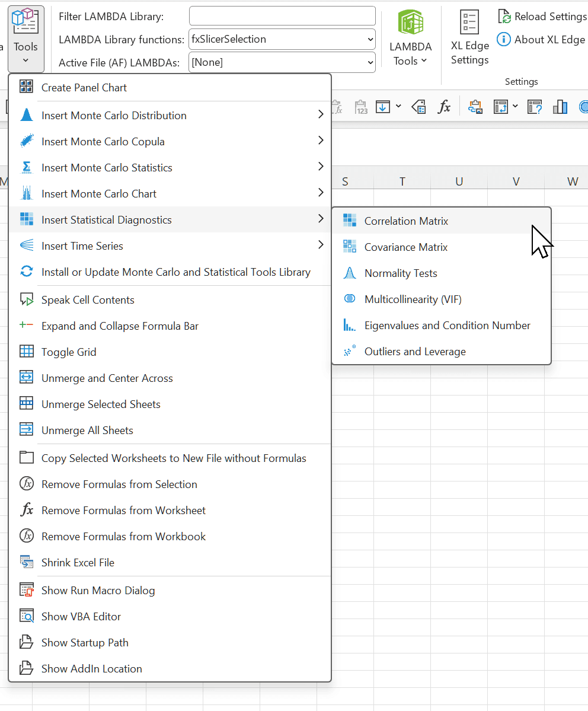The width and height of the screenshot is (588, 711).
Task: Click the Insert Monte Carlo Distribution icon
Action: (x=27, y=114)
